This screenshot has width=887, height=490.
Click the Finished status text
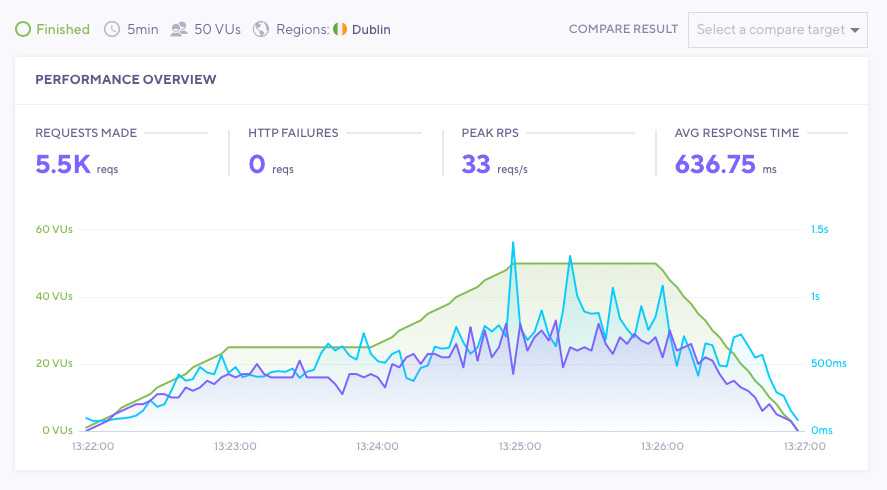63,29
